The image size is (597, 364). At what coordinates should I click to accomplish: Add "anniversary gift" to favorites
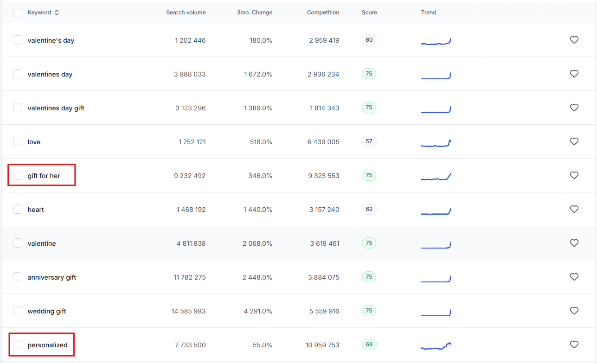click(x=574, y=277)
